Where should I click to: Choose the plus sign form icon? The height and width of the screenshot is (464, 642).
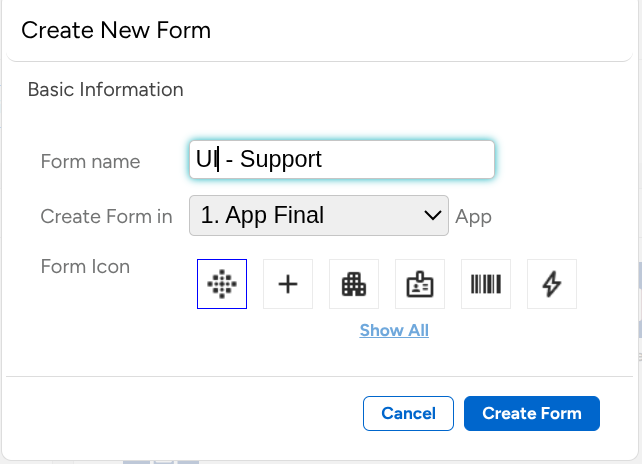288,285
